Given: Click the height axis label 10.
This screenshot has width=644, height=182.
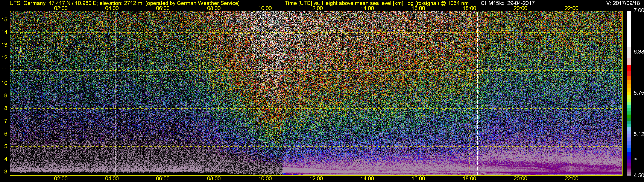Looking at the screenshot, I should click(5, 83).
